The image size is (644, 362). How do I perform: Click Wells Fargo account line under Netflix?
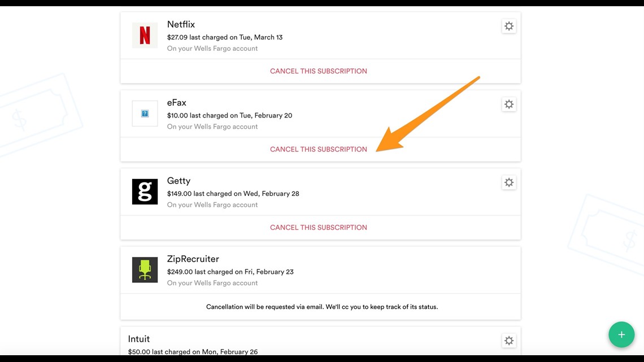tap(212, 49)
